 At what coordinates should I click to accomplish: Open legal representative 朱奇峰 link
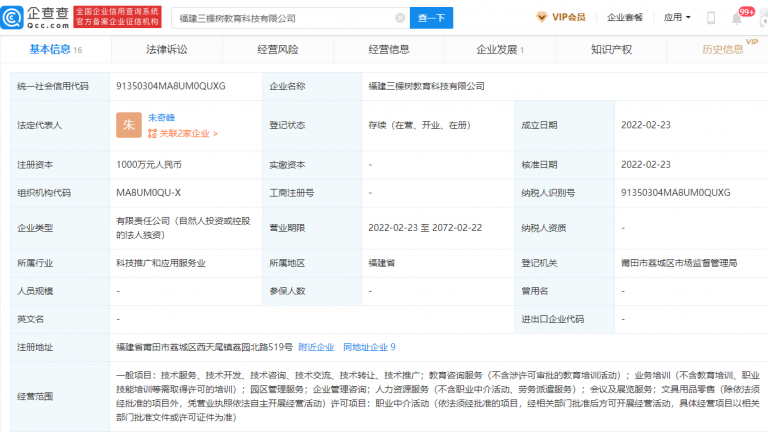161,118
